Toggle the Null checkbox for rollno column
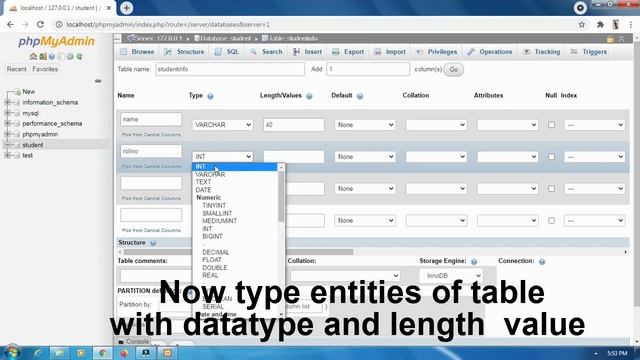The height and width of the screenshot is (360, 640). click(551, 157)
